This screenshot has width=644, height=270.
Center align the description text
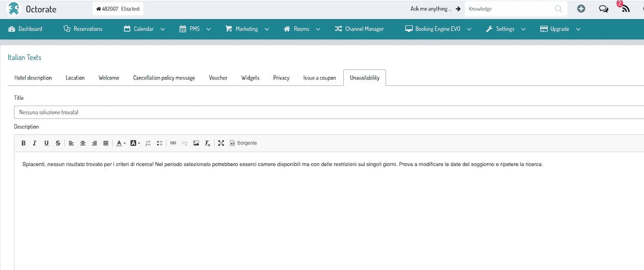83,143
